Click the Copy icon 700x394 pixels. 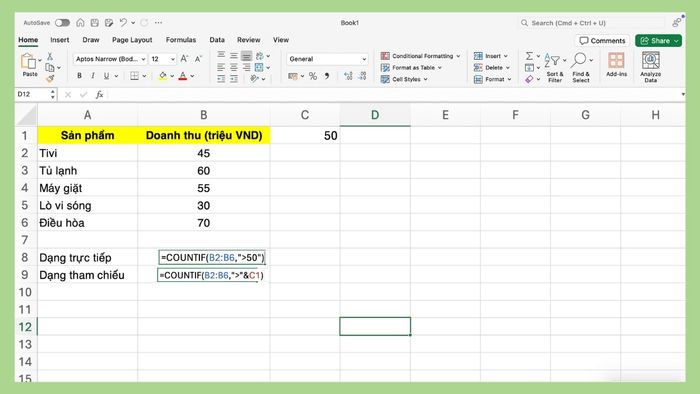50,67
